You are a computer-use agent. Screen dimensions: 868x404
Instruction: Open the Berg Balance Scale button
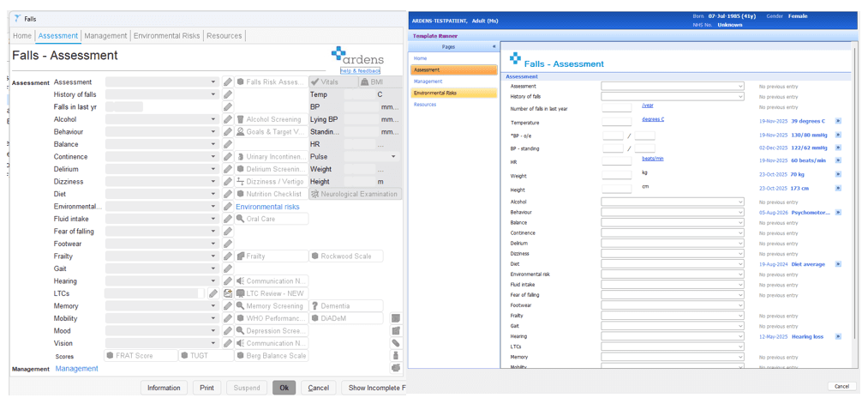click(272, 356)
